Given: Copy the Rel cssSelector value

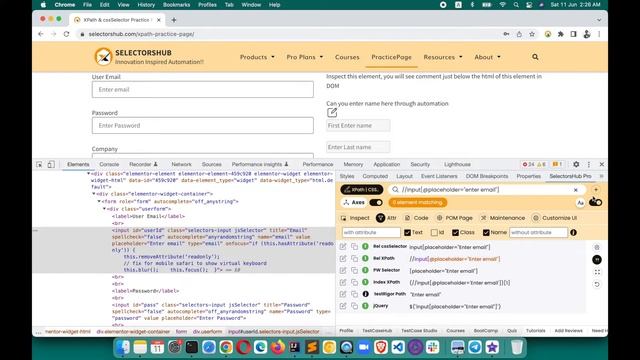Looking at the screenshot, I should (354, 247).
